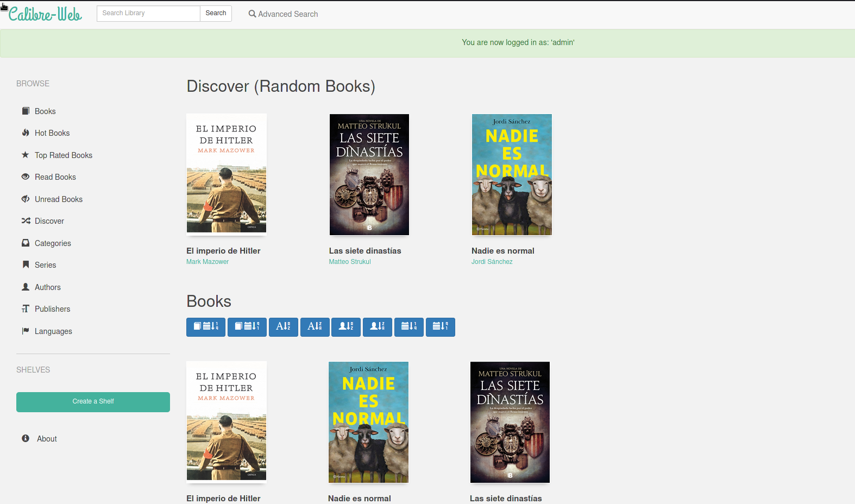
Task: Open Hot Books in sidebar
Action: [x=52, y=133]
